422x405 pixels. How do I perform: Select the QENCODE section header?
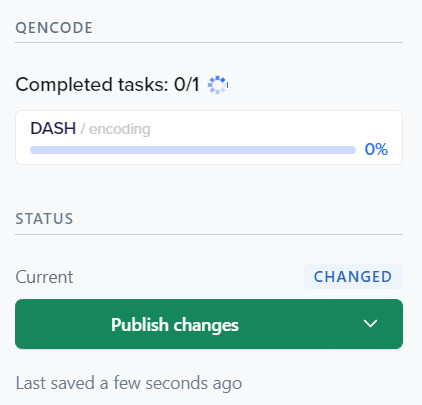pyautogui.click(x=54, y=28)
